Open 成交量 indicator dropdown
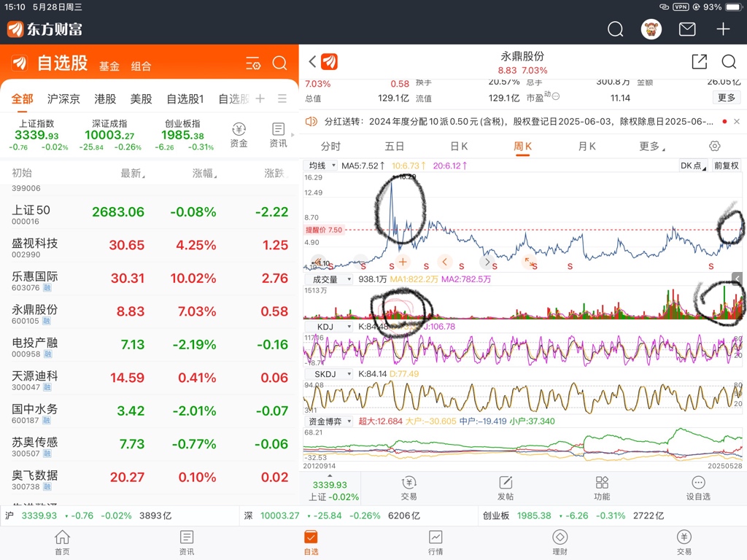The width and height of the screenshot is (747, 560). 328,279
